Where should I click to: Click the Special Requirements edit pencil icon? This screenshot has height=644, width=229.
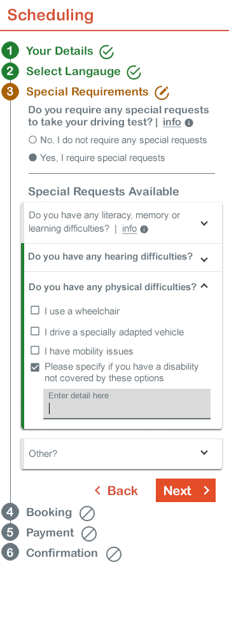tap(162, 92)
